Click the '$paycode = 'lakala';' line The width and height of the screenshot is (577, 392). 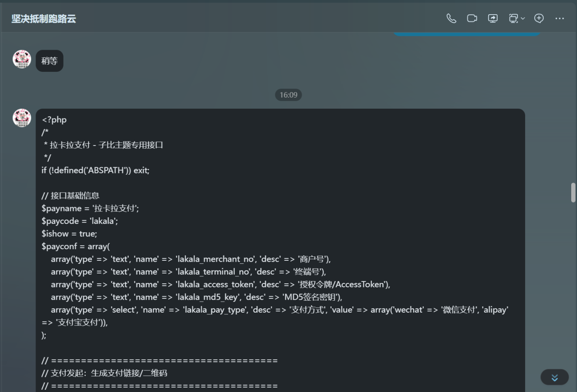click(x=80, y=221)
